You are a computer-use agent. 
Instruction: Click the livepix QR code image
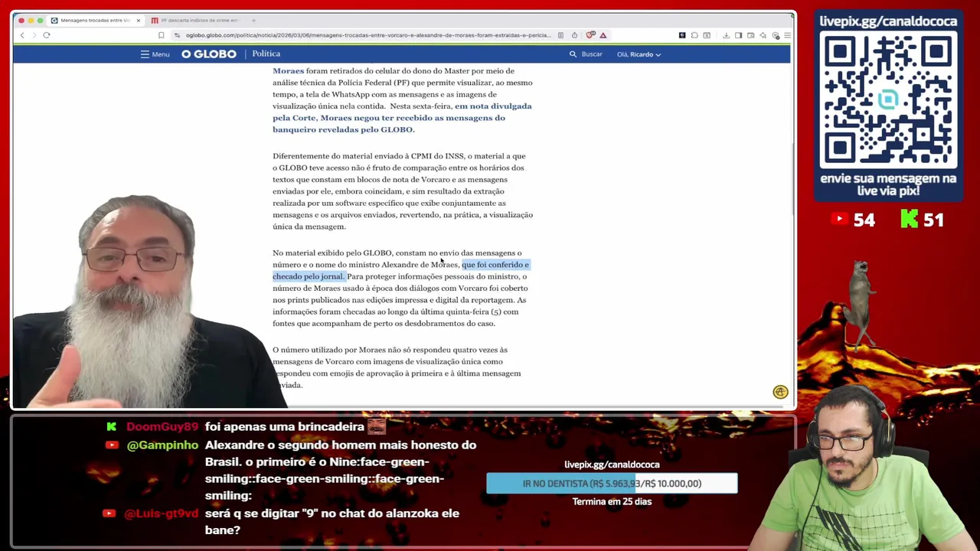tap(888, 100)
